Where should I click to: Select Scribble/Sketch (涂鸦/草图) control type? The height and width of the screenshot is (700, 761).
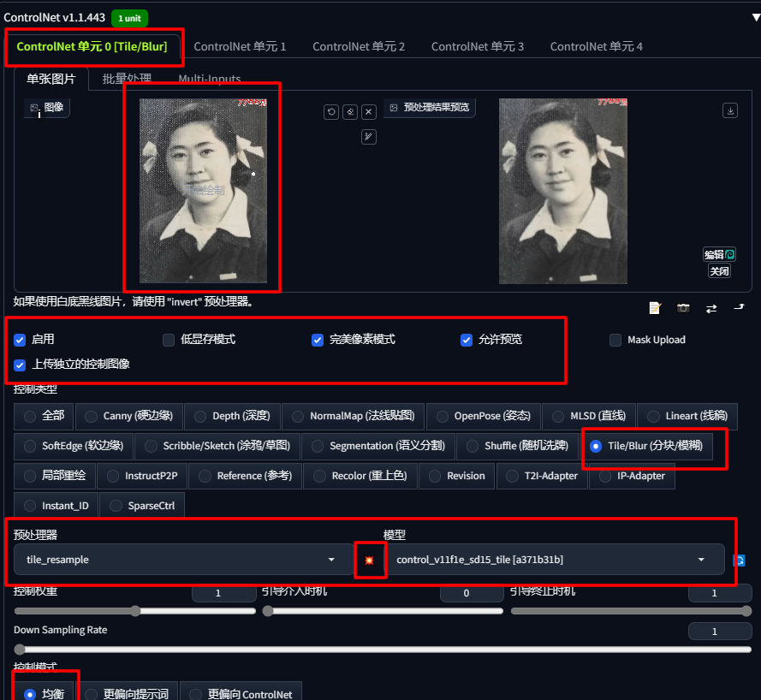pos(217,447)
